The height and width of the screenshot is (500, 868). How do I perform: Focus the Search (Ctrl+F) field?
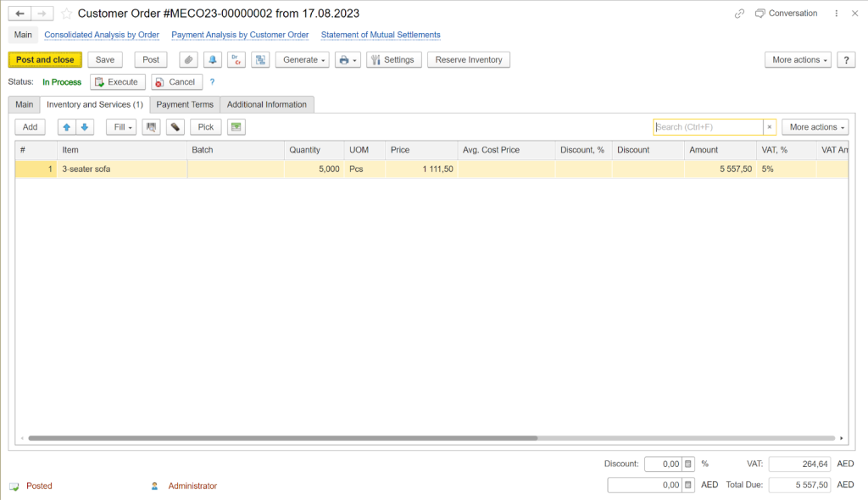coord(708,127)
